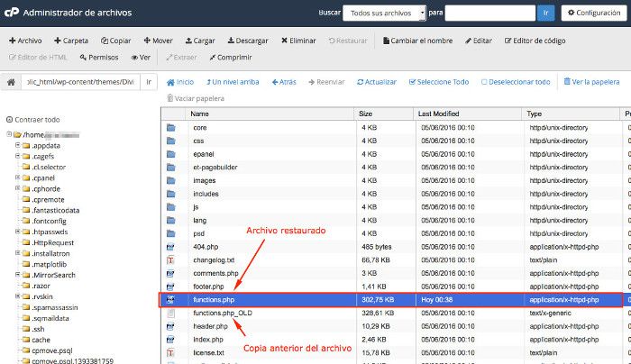Expand the .appdata folder node
The height and width of the screenshot is (364, 631).
click(x=18, y=145)
